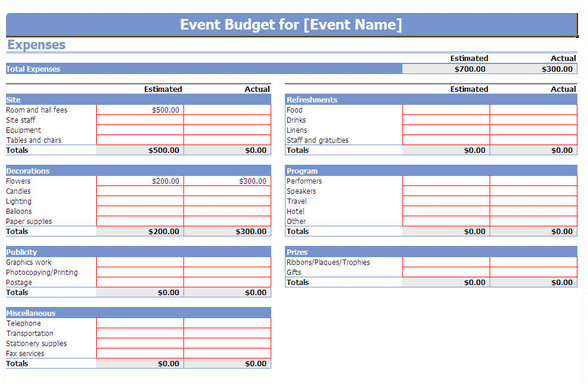This screenshot has height=384, width=588.
Task: Select the Drinks actual cost cell
Action: (533, 120)
